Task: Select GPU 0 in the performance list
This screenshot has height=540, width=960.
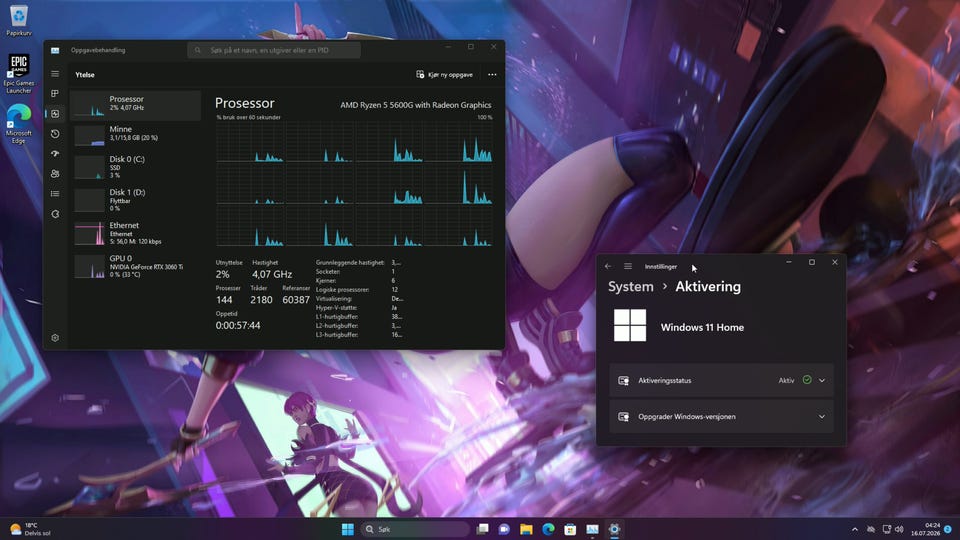Action: (136, 266)
